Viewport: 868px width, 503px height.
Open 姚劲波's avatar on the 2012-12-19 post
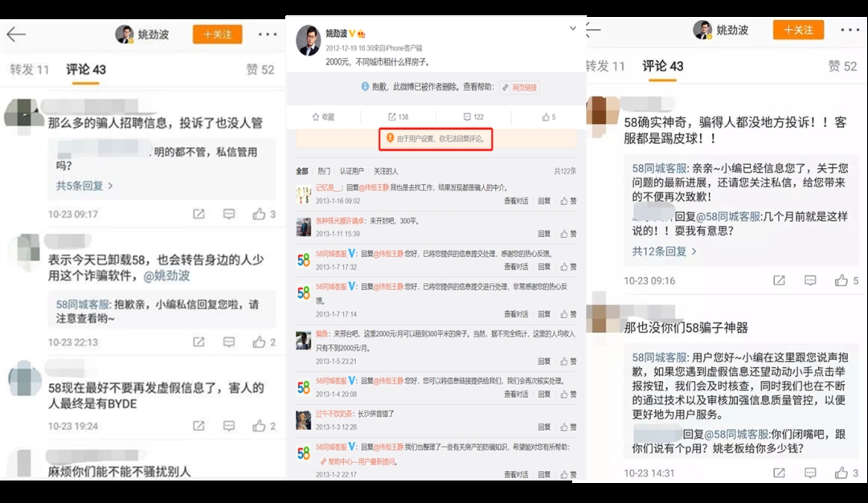[x=309, y=40]
